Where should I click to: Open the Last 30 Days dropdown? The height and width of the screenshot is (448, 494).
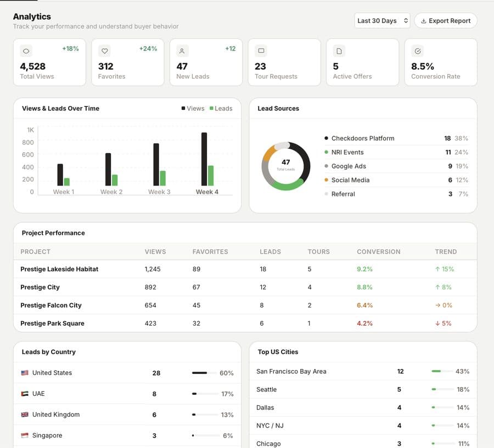382,20
